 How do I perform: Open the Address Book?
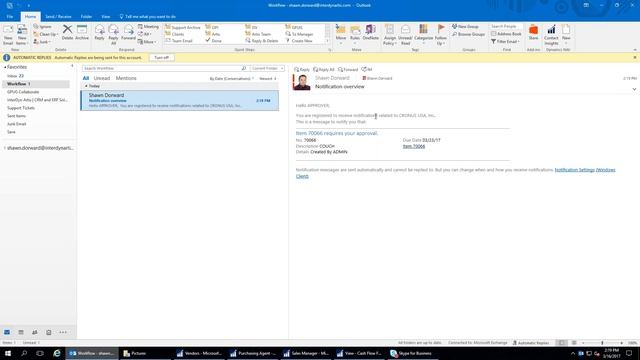point(506,34)
